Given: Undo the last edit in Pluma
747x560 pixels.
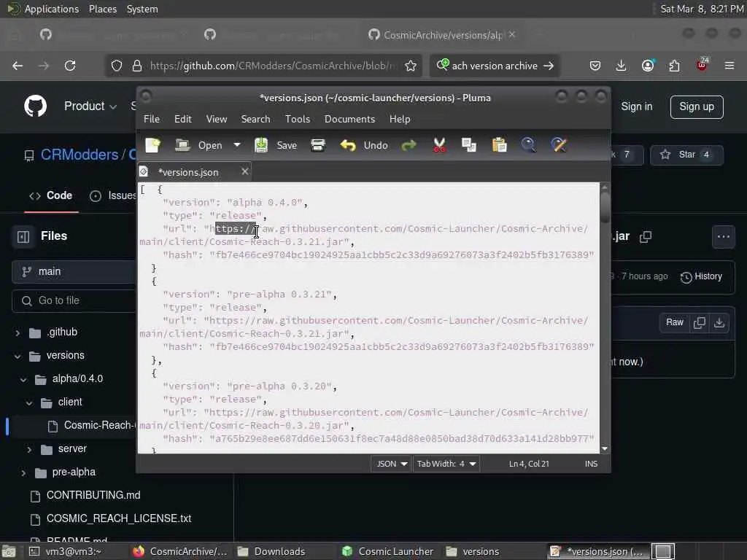Looking at the screenshot, I should pyautogui.click(x=364, y=145).
